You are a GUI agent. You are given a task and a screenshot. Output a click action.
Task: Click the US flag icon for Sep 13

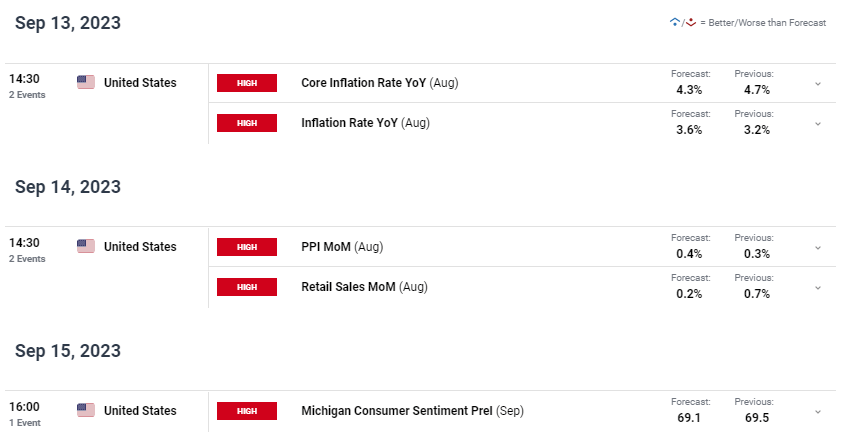click(86, 82)
